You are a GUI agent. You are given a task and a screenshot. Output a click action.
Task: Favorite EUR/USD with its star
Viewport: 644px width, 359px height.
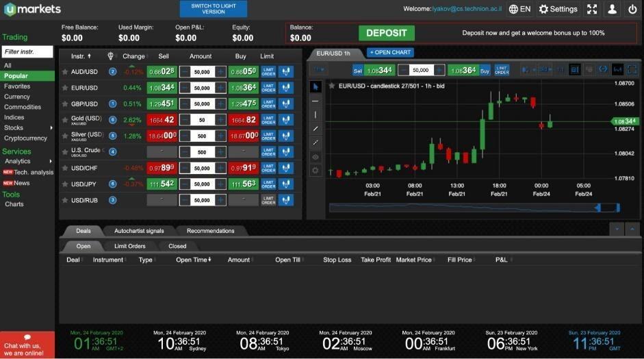(65, 88)
